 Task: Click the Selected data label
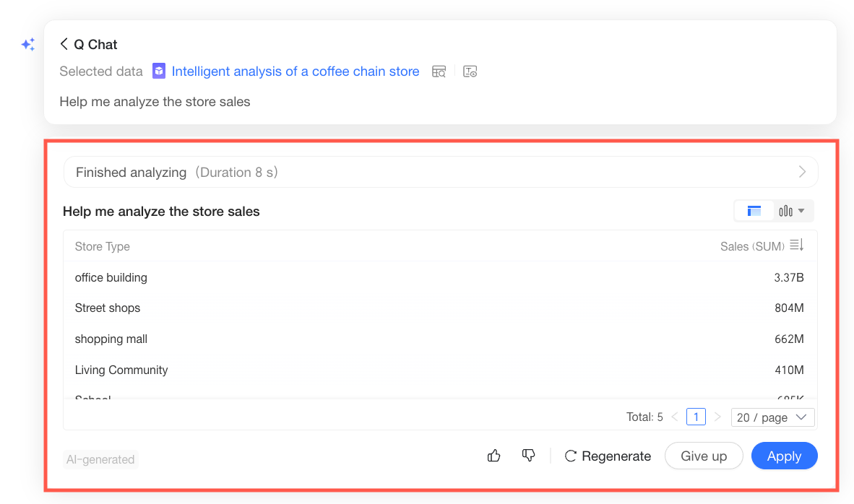click(x=100, y=71)
